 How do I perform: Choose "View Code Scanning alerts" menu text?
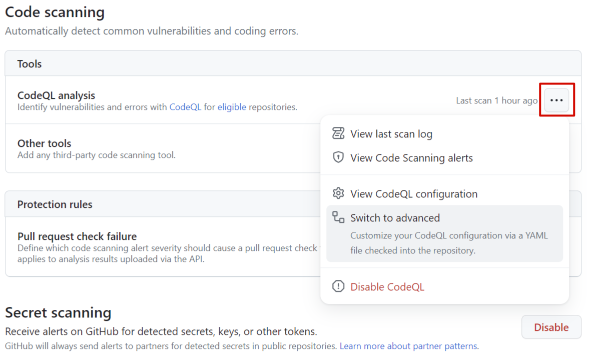pyautogui.click(x=411, y=158)
